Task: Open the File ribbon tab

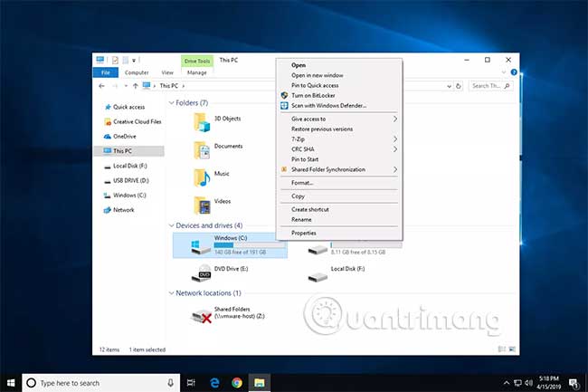Action: tap(106, 72)
